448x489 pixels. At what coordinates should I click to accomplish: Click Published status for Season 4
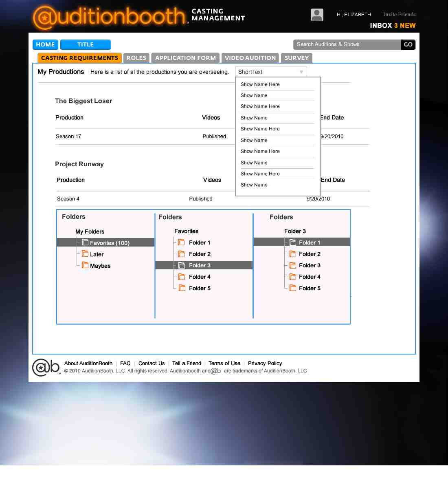(201, 198)
